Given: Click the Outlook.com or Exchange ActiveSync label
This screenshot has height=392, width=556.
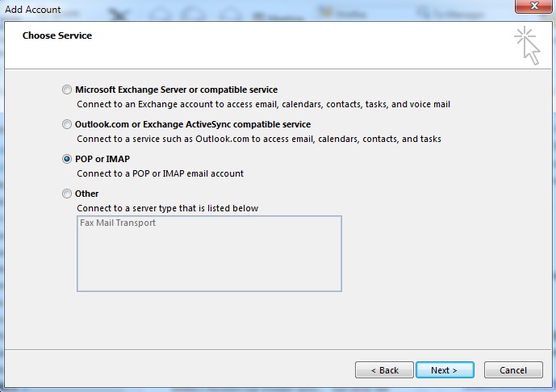Looking at the screenshot, I should point(193,124).
